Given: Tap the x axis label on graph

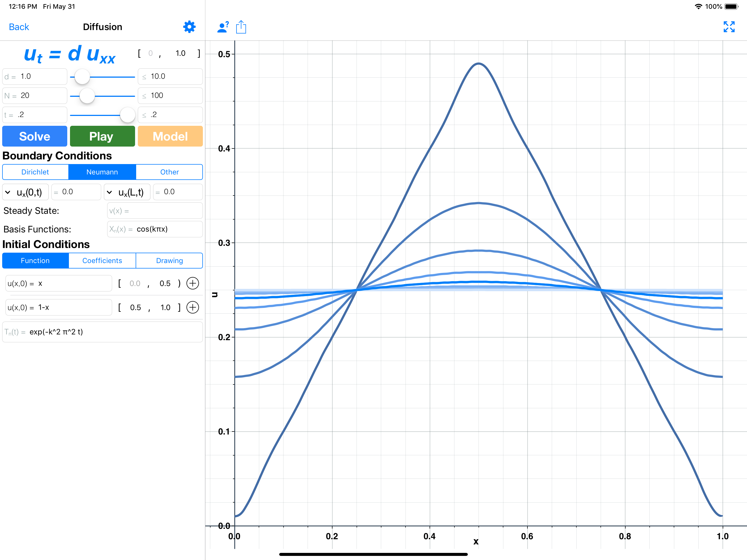Looking at the screenshot, I should pyautogui.click(x=476, y=541).
